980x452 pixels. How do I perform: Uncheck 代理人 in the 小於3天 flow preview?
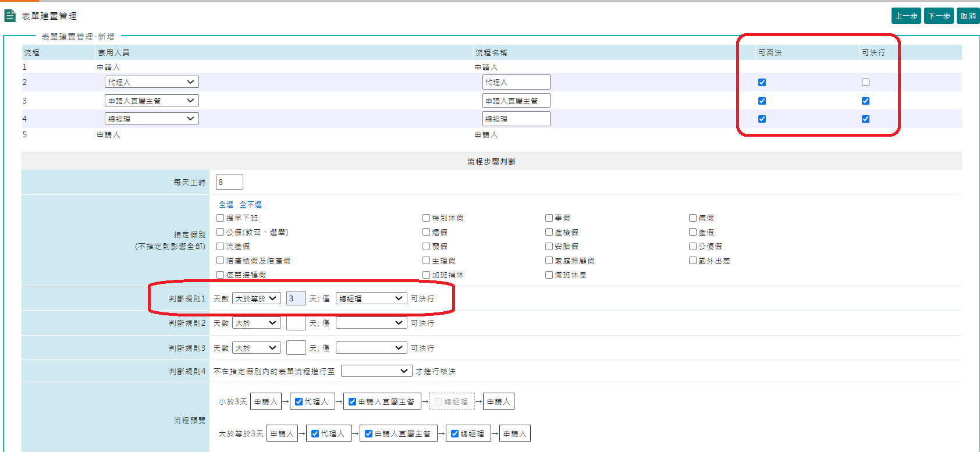click(x=299, y=401)
